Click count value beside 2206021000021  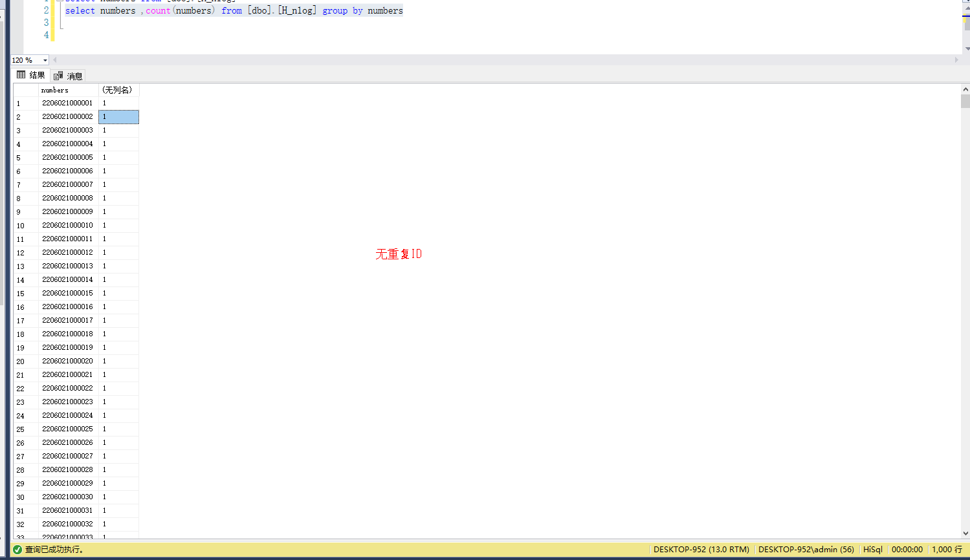click(118, 374)
